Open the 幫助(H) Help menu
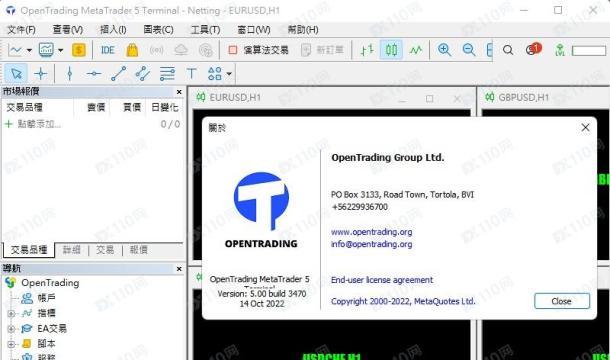Viewport: 610px width, 360px height. click(303, 30)
